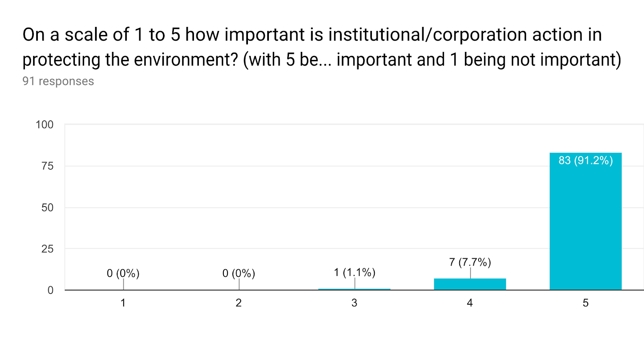
Task: Click the x-axis tick label 5
Action: [x=585, y=303]
